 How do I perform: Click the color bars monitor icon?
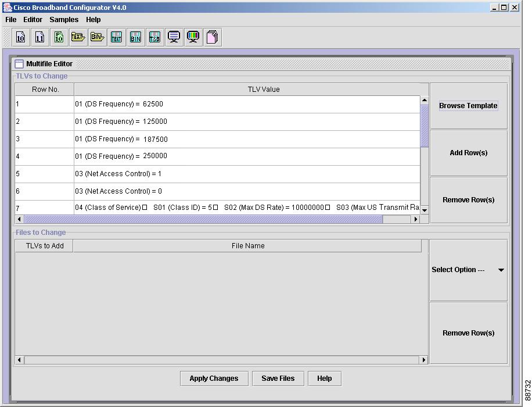click(193, 37)
